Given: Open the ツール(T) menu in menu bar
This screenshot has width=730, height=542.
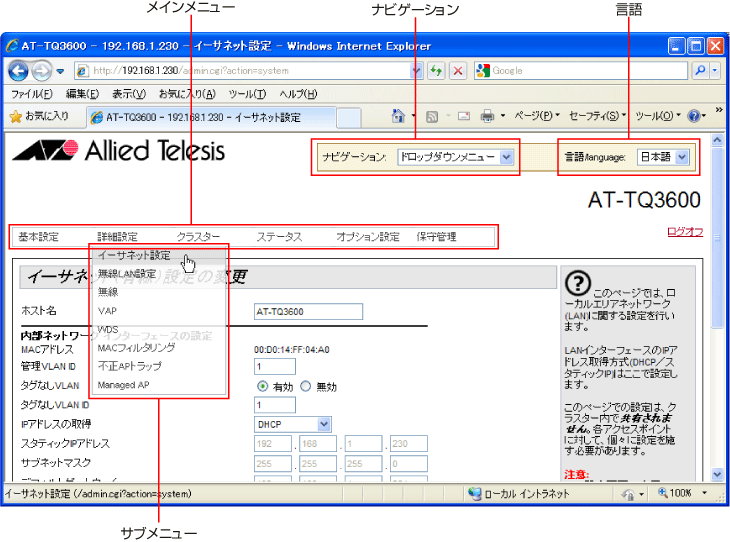Looking at the screenshot, I should [247, 94].
